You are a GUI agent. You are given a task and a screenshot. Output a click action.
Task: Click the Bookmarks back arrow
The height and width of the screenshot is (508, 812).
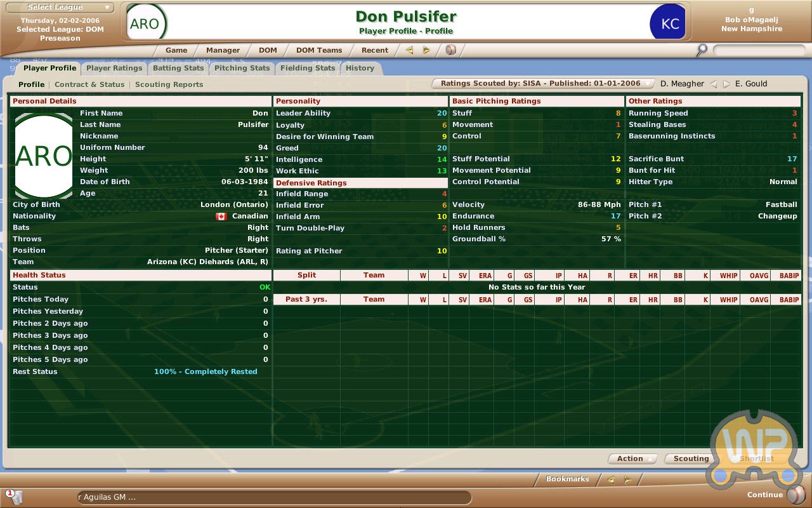(x=610, y=480)
